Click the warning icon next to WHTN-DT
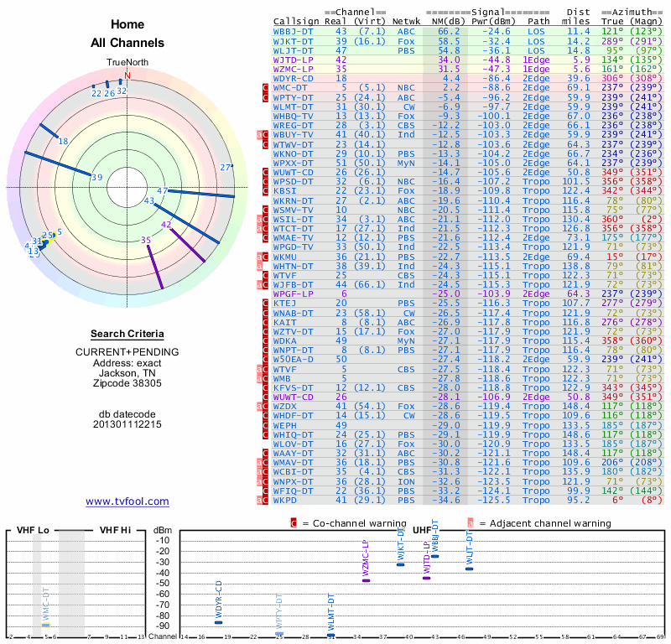The width and height of the screenshot is (671, 644). [x=259, y=266]
